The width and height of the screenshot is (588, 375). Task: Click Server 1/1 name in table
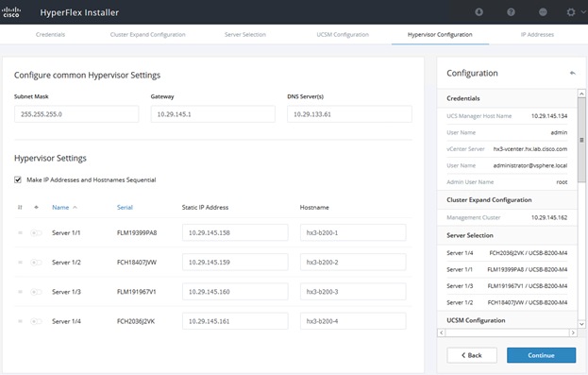(66, 232)
